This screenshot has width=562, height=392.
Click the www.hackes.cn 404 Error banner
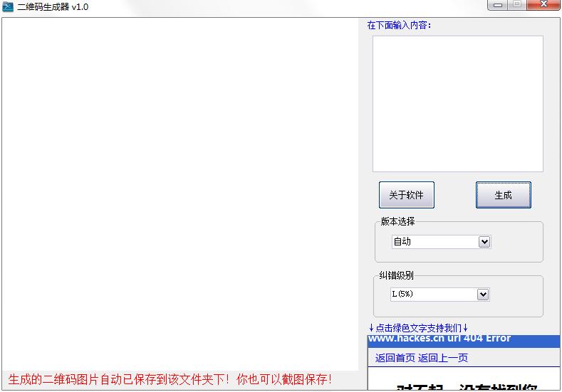464,341
